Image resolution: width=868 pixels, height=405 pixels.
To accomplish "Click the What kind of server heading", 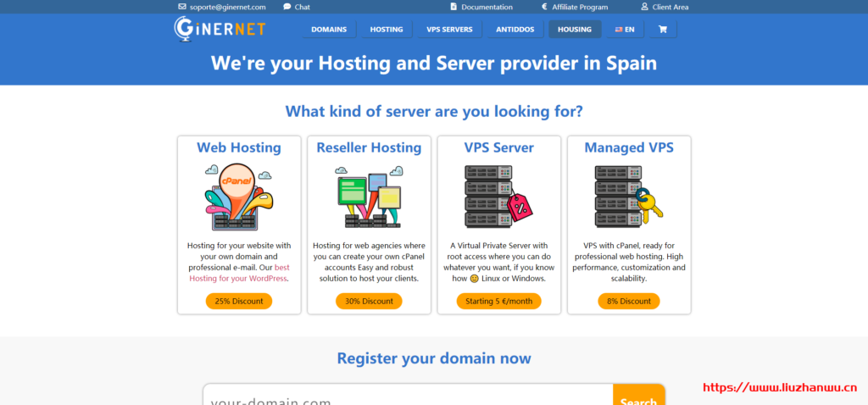I will pos(434,111).
